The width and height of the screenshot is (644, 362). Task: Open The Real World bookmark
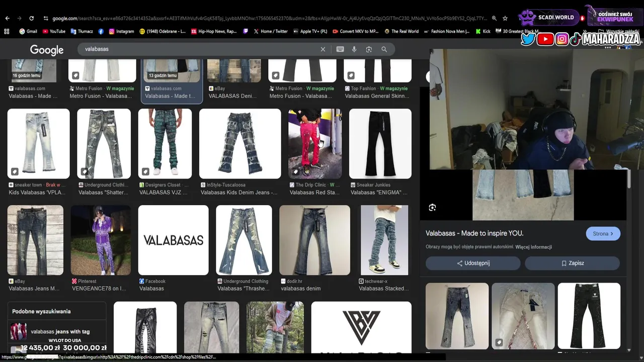tap(401, 31)
